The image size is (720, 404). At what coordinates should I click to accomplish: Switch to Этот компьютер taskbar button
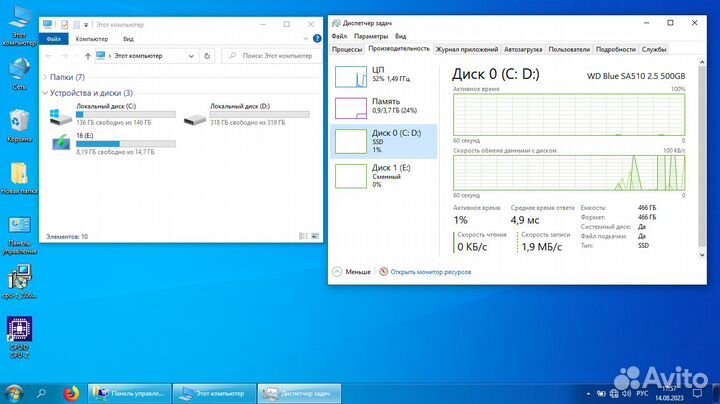point(214,393)
